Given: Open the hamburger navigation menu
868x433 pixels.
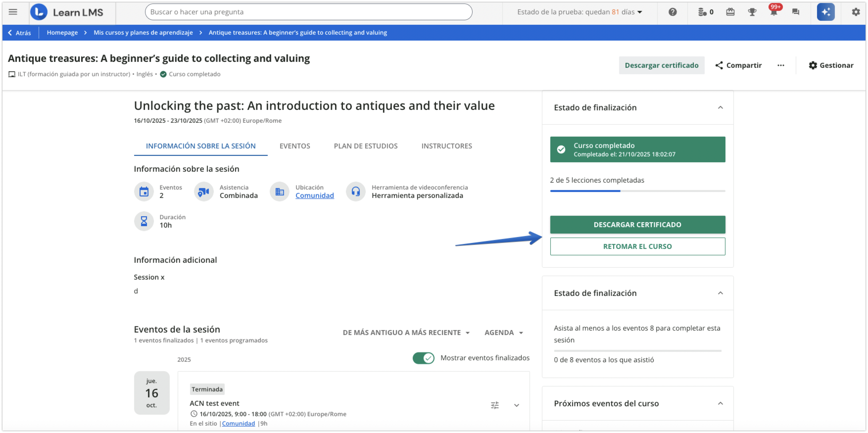Looking at the screenshot, I should [12, 12].
